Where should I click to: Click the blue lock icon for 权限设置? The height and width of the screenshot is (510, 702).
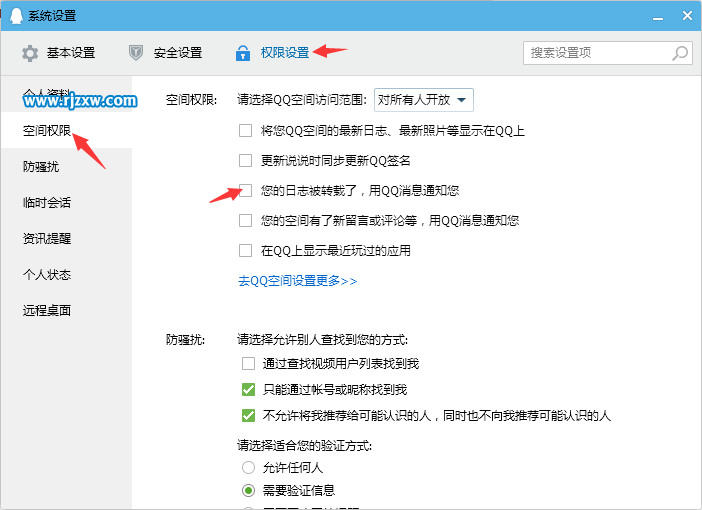coord(243,53)
